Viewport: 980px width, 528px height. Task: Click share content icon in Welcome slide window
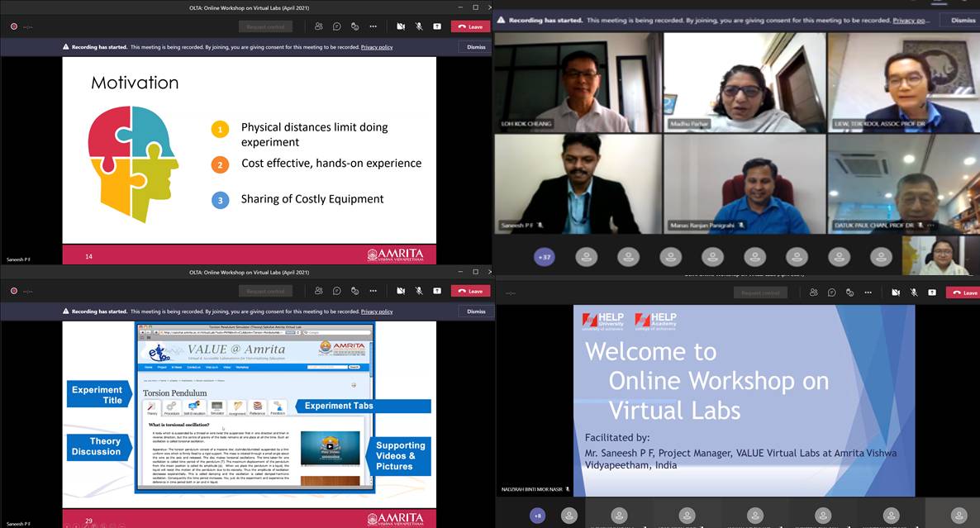[x=932, y=293]
